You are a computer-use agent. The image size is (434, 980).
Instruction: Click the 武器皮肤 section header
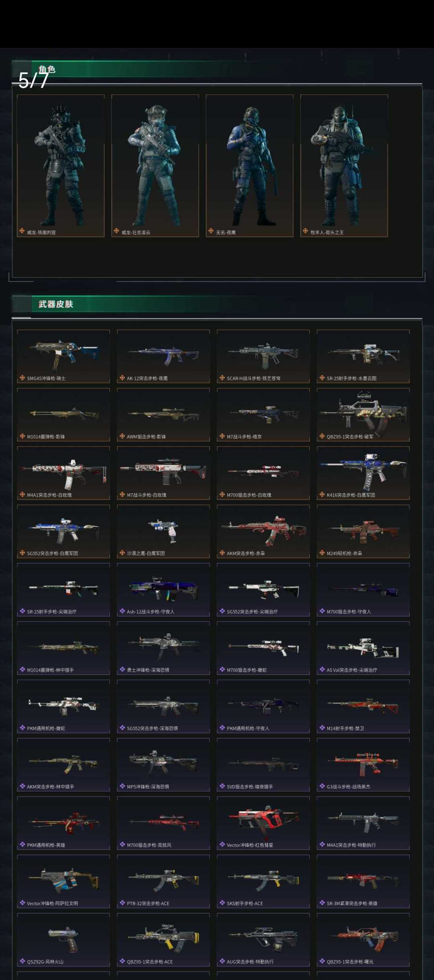pyautogui.click(x=56, y=304)
